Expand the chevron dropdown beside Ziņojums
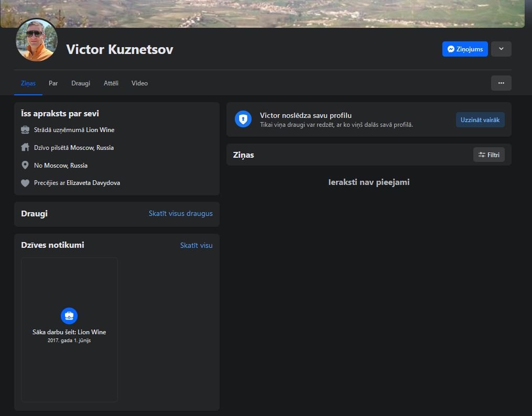The height and width of the screenshot is (416, 532). coord(501,49)
